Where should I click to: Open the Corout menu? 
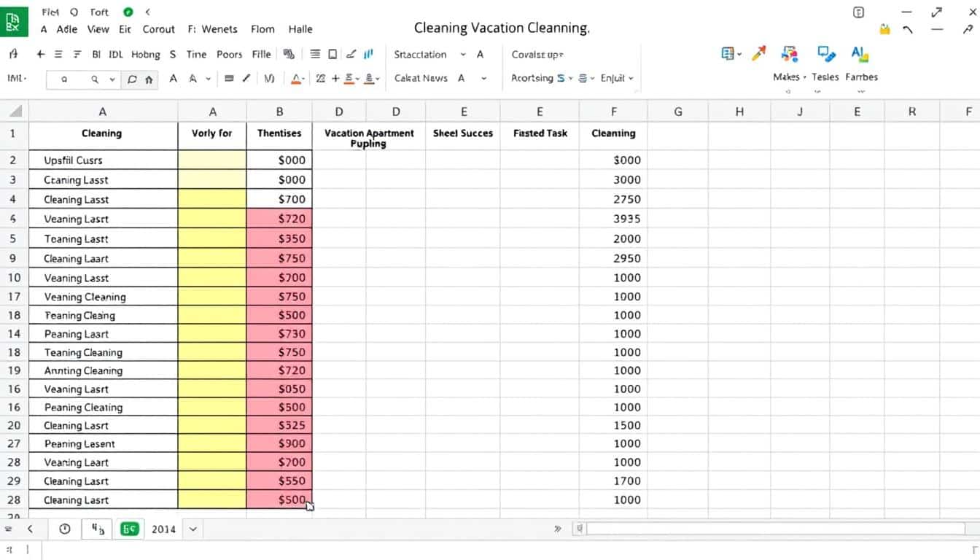coord(158,29)
